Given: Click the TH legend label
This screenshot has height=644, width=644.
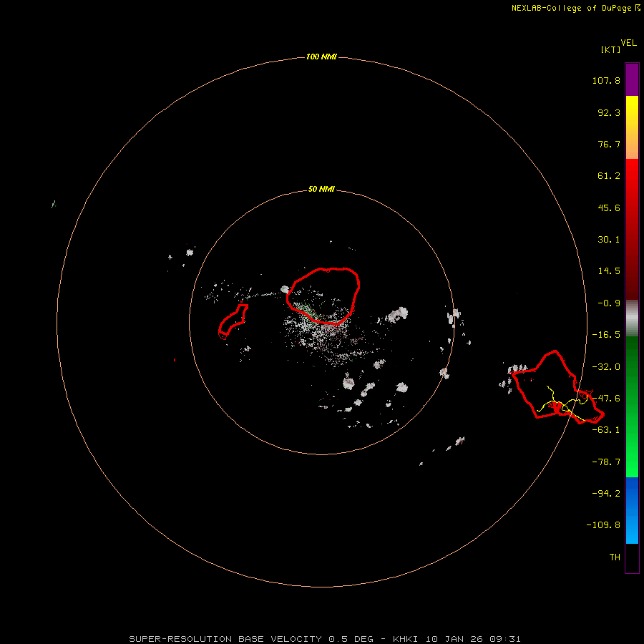Looking at the screenshot, I should point(615,557).
